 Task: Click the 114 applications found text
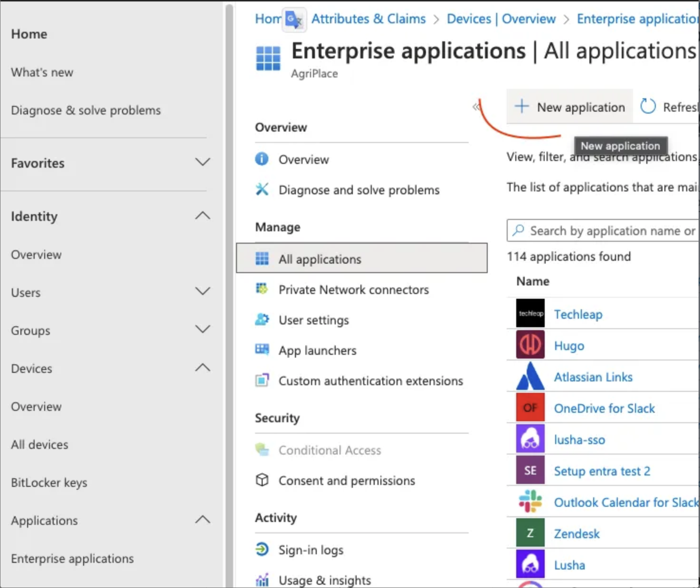(569, 256)
